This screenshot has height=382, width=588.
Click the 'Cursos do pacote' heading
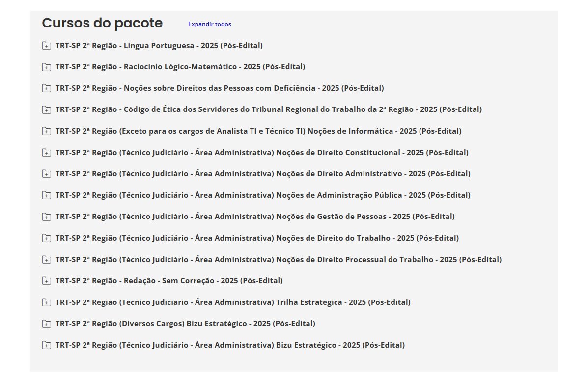tap(102, 23)
